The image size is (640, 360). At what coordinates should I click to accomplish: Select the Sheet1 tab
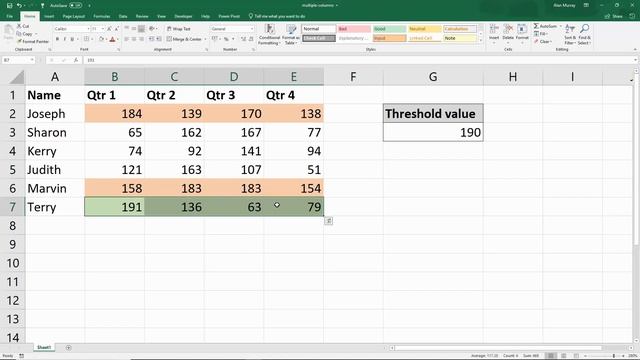(x=44, y=347)
